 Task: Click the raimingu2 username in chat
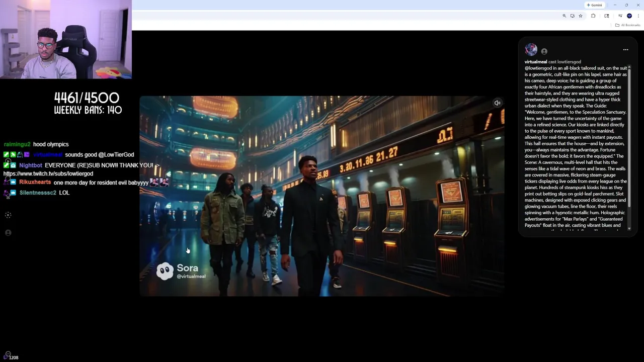(x=17, y=144)
